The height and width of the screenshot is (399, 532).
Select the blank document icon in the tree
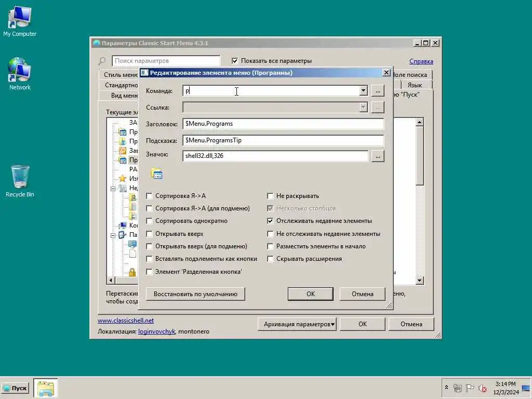(132, 254)
